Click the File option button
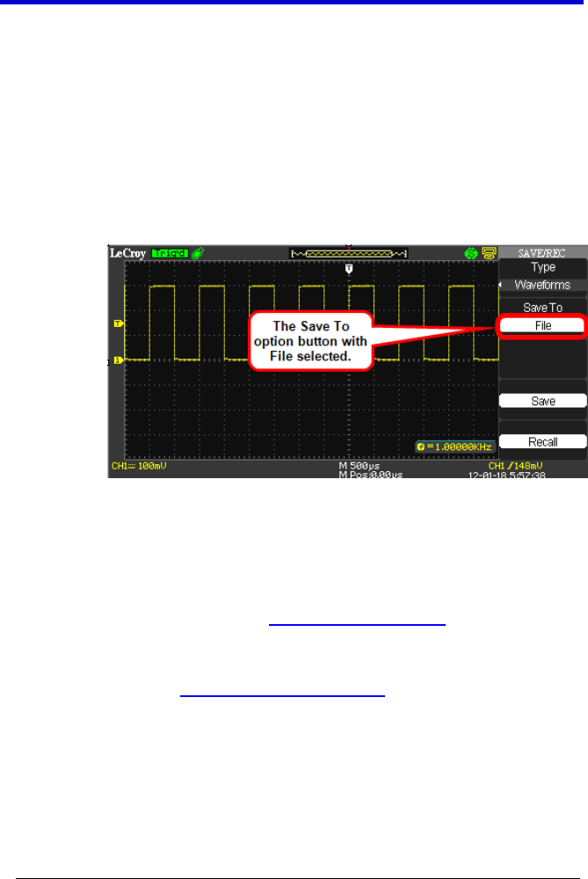 pyautogui.click(x=542, y=326)
